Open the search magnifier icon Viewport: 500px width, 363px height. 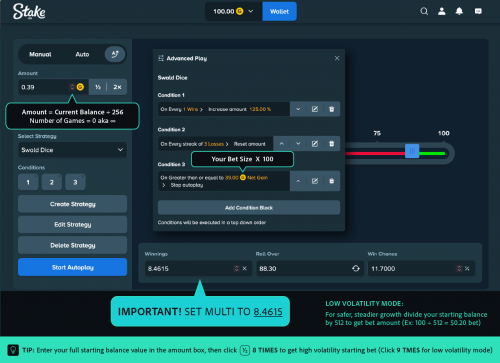(424, 11)
